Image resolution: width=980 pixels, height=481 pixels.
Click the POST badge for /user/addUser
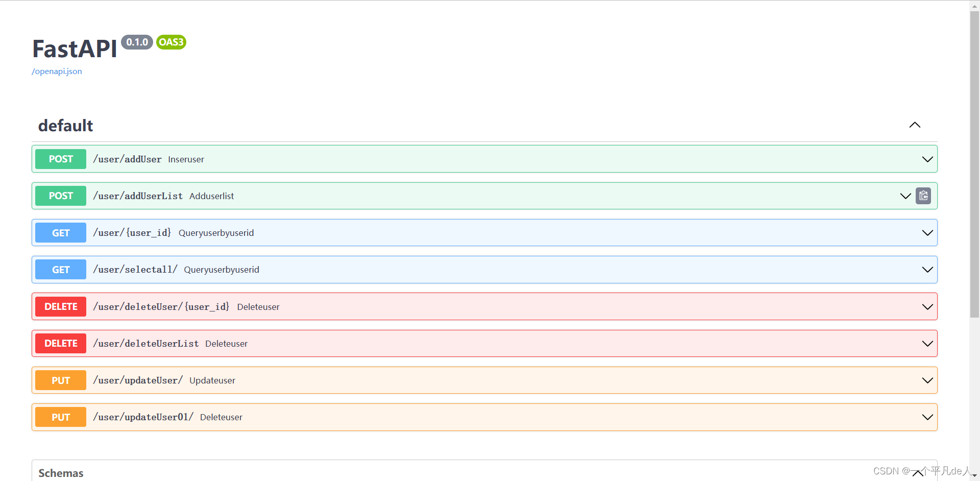pyautogui.click(x=61, y=159)
